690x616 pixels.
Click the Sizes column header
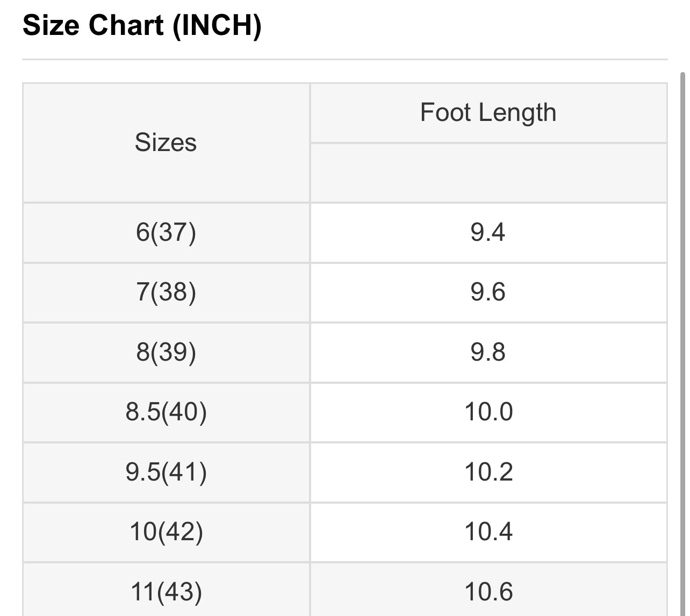(166, 143)
